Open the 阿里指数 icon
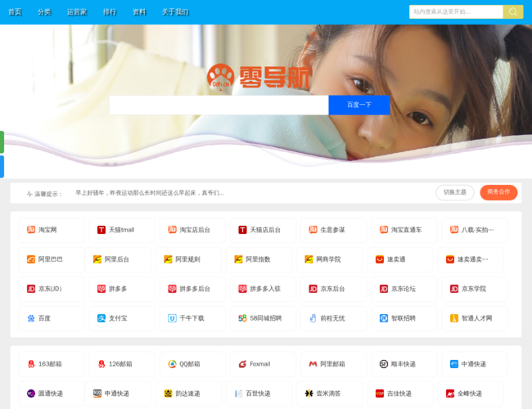532x409 pixels. [238, 259]
